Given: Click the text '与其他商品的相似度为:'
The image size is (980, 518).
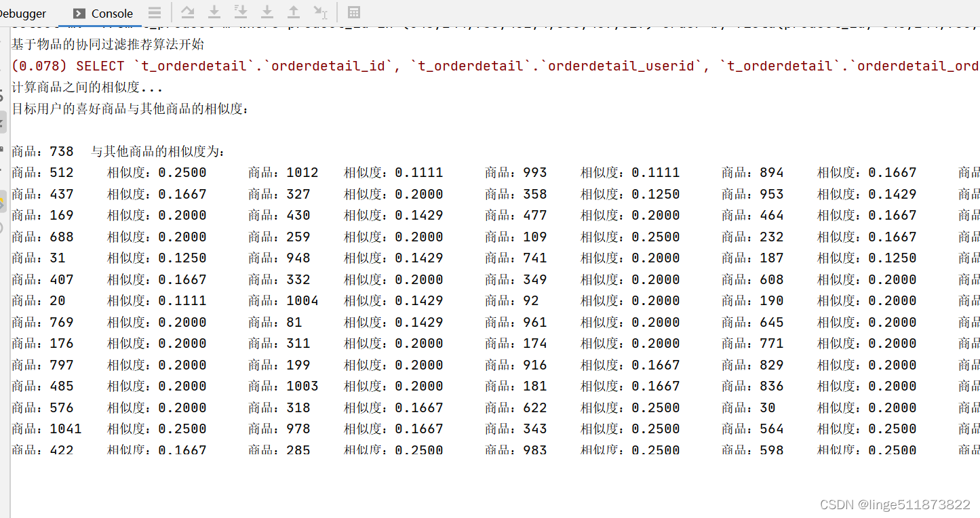Looking at the screenshot, I should (158, 151).
